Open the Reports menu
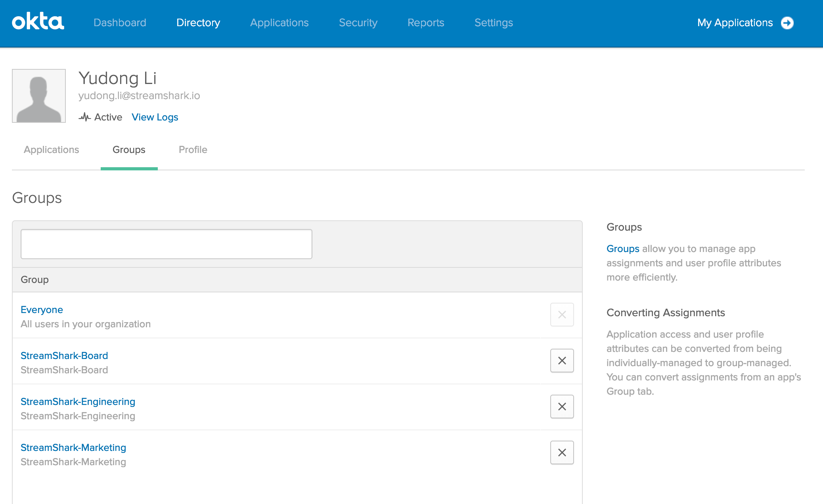 [426, 23]
